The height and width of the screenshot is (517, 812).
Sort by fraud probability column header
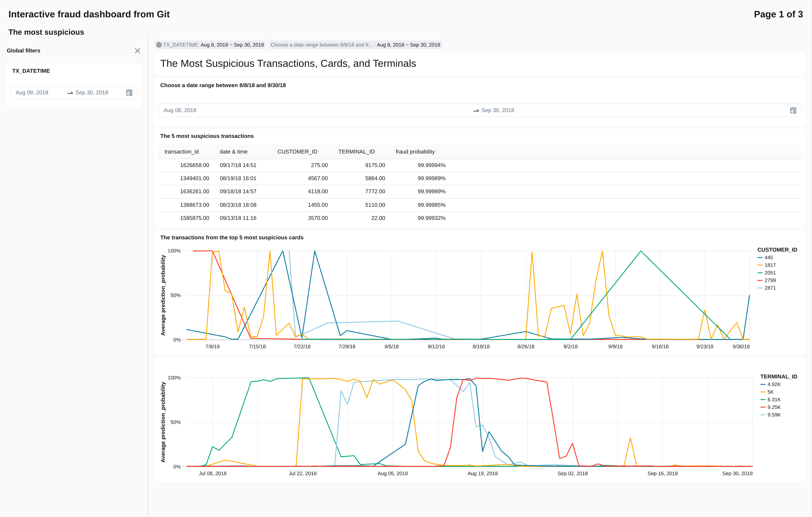coord(415,152)
